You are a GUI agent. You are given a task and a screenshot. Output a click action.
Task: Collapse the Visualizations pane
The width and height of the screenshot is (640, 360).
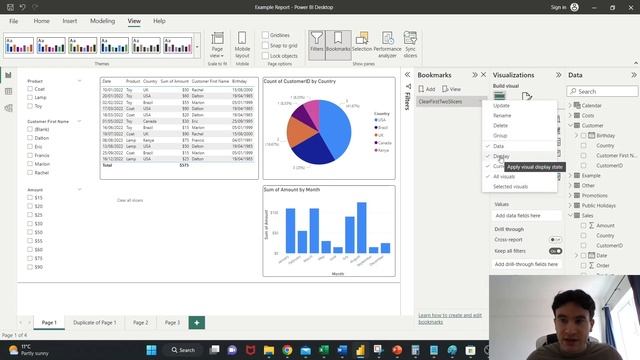pyautogui.click(x=558, y=75)
